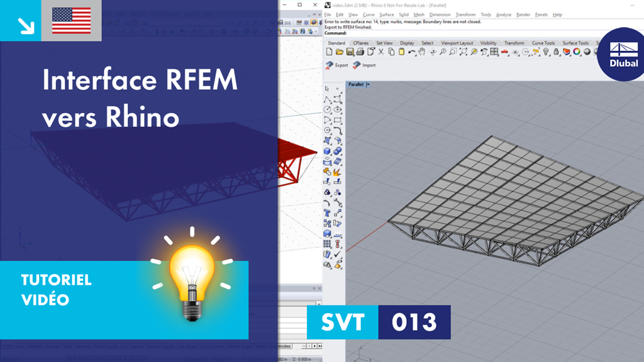Open the Analyze menu
Screen dimensions: 644x362
click(x=504, y=15)
